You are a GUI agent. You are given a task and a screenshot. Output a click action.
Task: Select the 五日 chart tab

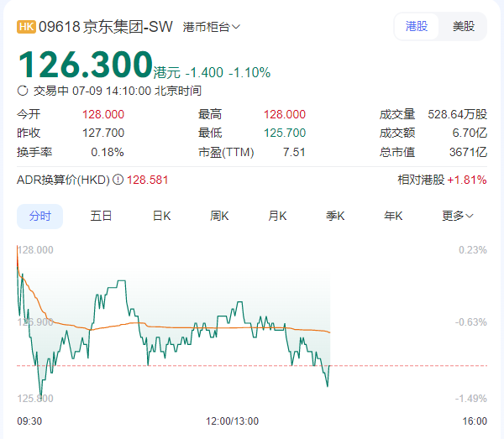coord(101,216)
